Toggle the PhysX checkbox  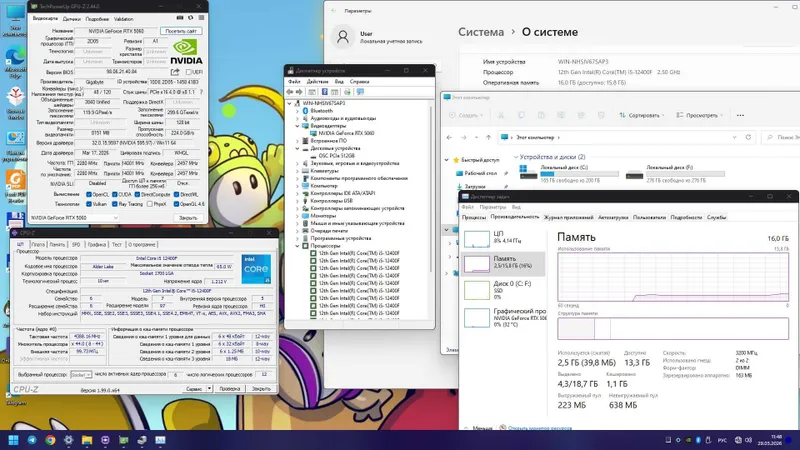click(149, 204)
